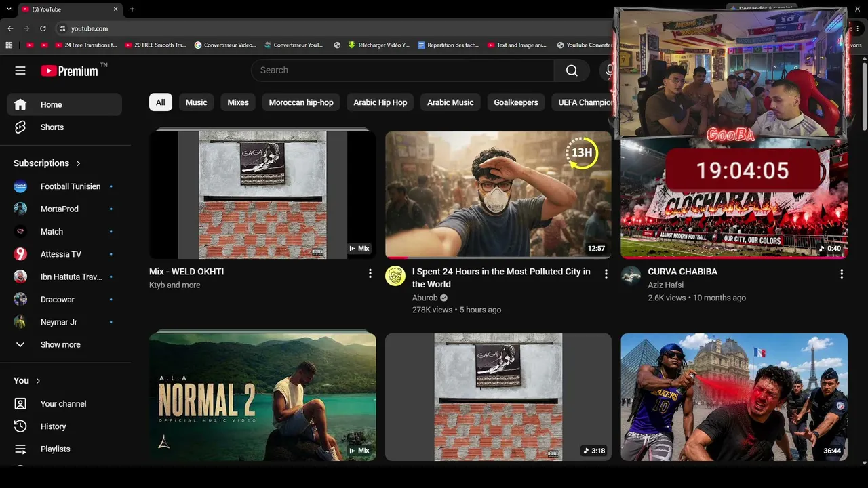Image resolution: width=868 pixels, height=488 pixels.
Task: Open Télécharger Vidéo Y... bookmark
Action: (x=378, y=45)
